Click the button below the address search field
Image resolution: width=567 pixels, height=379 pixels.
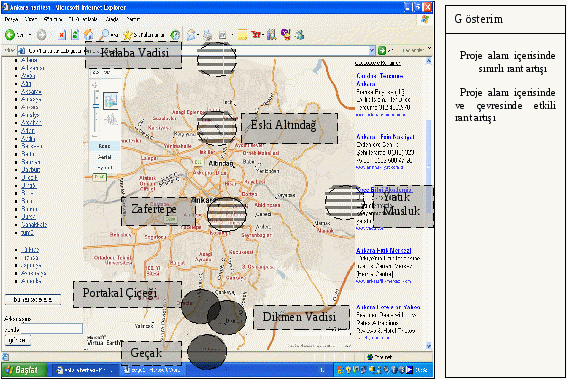(x=17, y=340)
